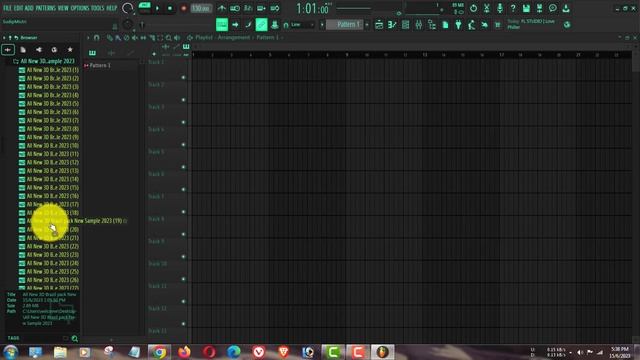Click the tempo field showing 130
This screenshot has height=360, width=640.
201,8
